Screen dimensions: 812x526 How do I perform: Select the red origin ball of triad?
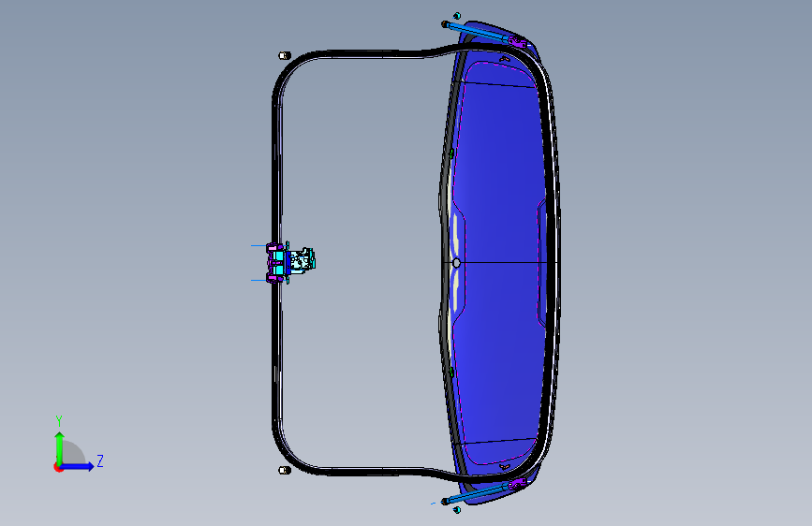point(58,467)
